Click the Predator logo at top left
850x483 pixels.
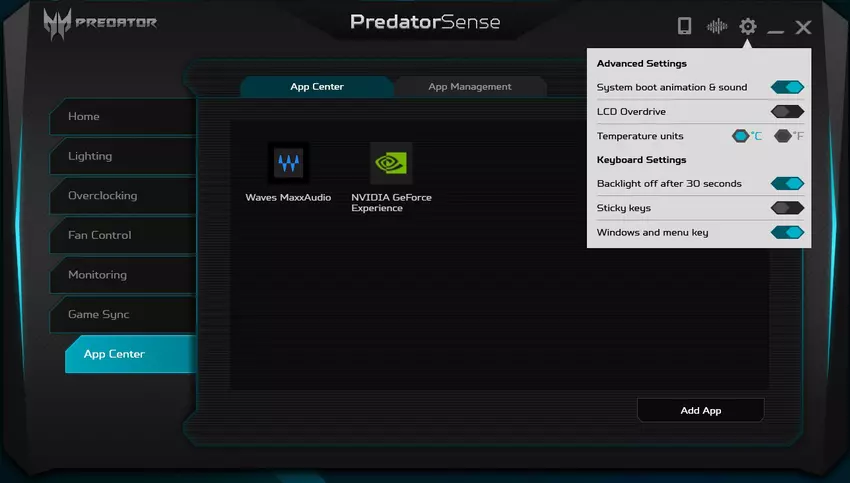point(100,23)
